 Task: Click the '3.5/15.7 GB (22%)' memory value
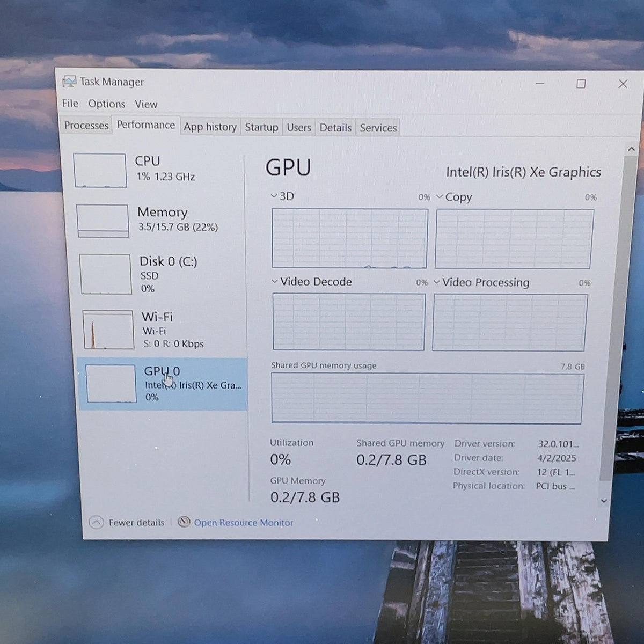tap(178, 227)
